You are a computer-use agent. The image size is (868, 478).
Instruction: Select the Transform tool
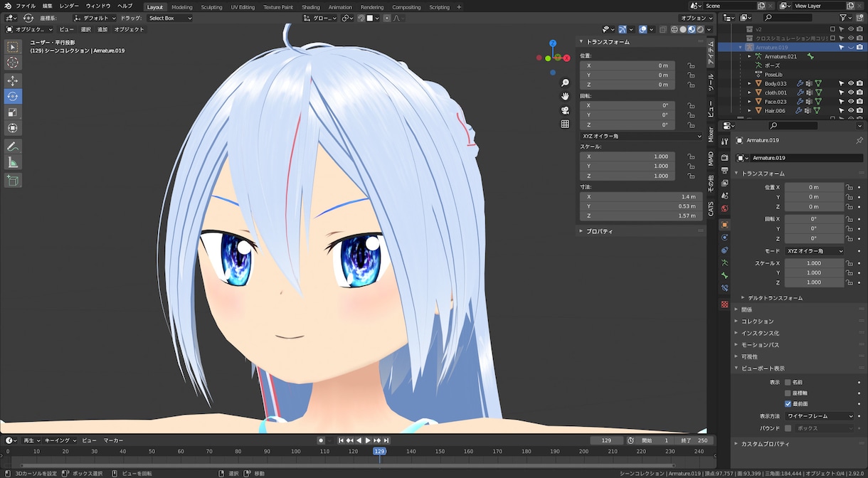[13, 128]
